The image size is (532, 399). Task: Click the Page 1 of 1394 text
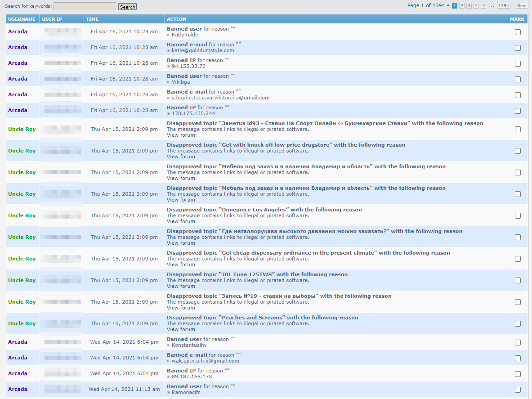point(426,5)
